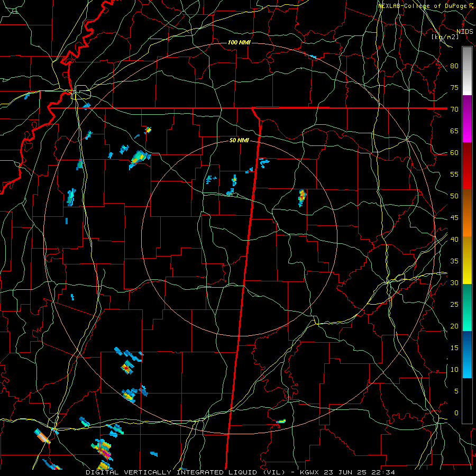The height and width of the screenshot is (476, 476).
Task: Click the [kg/m2] units label
Action: click(x=445, y=37)
